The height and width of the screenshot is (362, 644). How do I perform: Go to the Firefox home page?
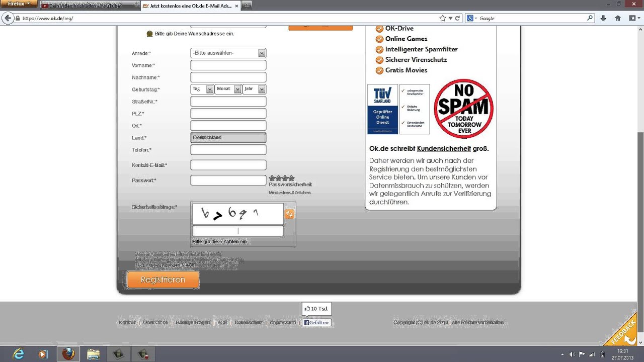tap(618, 18)
